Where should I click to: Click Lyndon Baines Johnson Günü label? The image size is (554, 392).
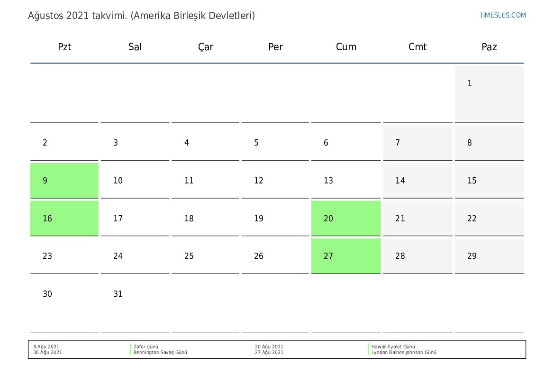coord(404,353)
